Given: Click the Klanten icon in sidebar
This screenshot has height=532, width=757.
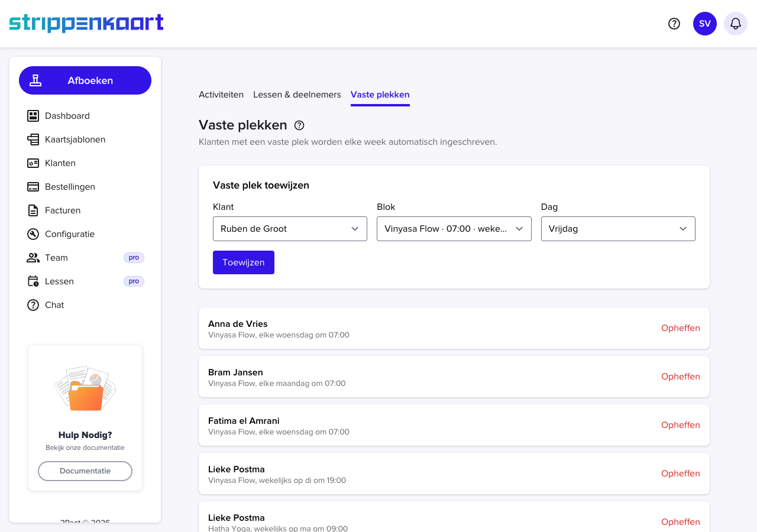Looking at the screenshot, I should click(x=33, y=163).
